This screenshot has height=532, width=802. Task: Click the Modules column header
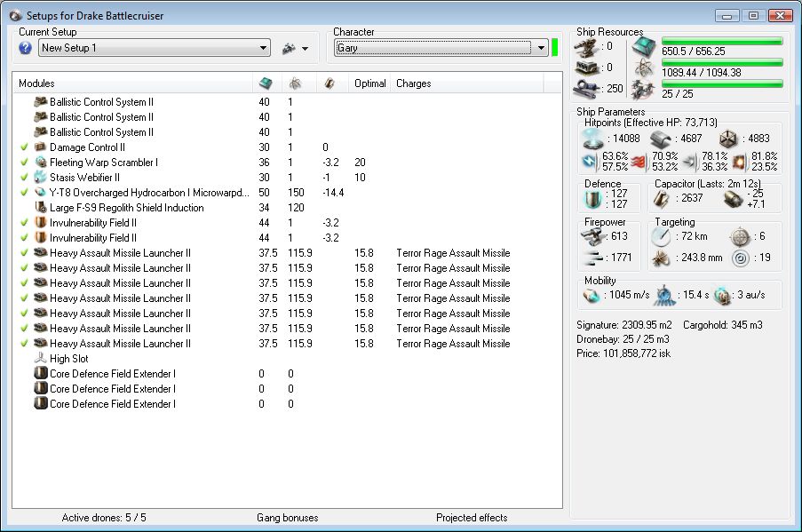click(x=133, y=83)
